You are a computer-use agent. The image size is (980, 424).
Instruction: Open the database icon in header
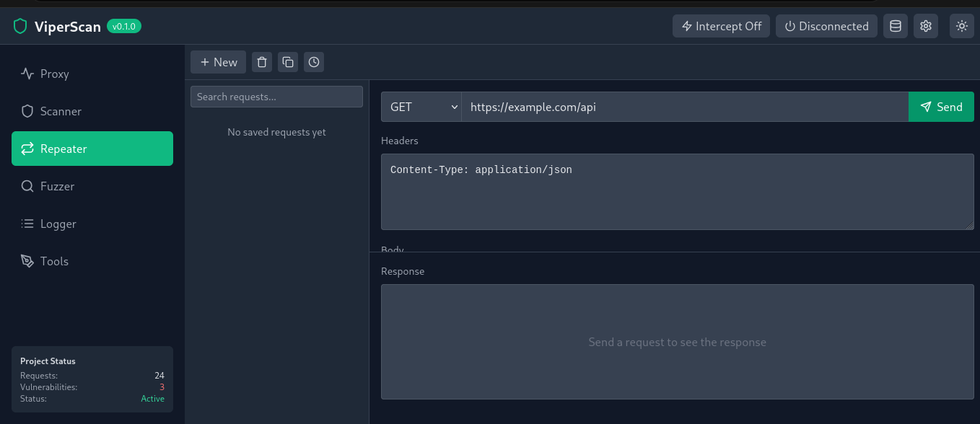point(896,26)
